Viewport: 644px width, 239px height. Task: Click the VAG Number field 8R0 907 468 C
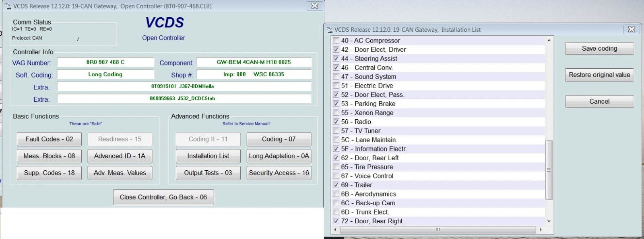tap(105, 62)
